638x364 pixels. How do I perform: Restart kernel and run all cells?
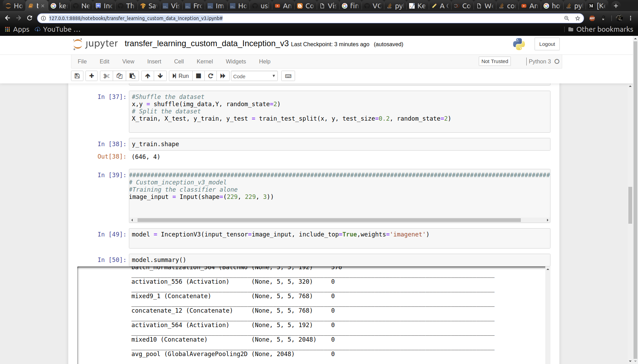pyautogui.click(x=223, y=76)
